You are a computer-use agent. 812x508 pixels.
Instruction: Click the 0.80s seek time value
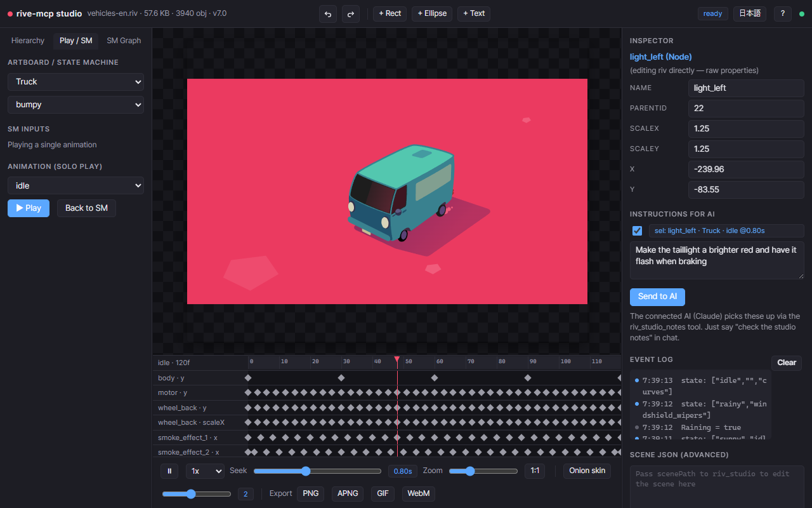[403, 471]
